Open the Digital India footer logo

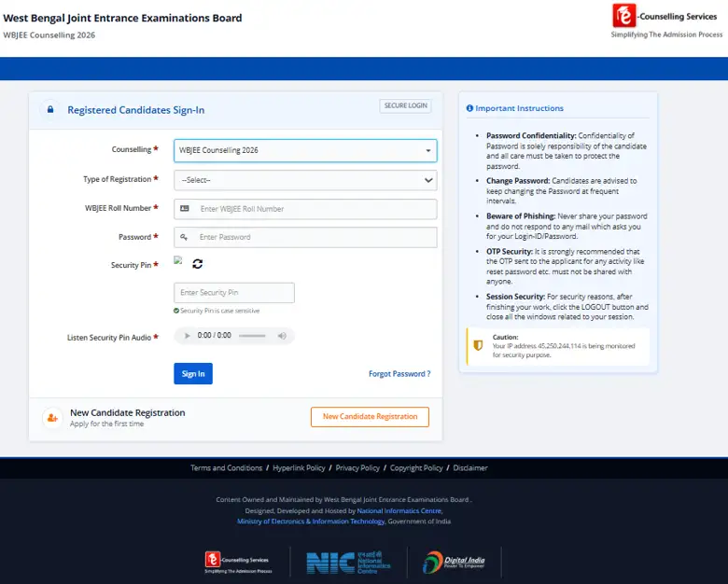454,563
